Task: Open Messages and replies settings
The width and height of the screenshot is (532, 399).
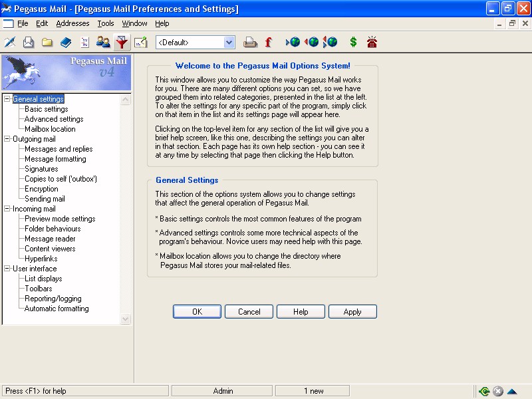Action: [59, 149]
